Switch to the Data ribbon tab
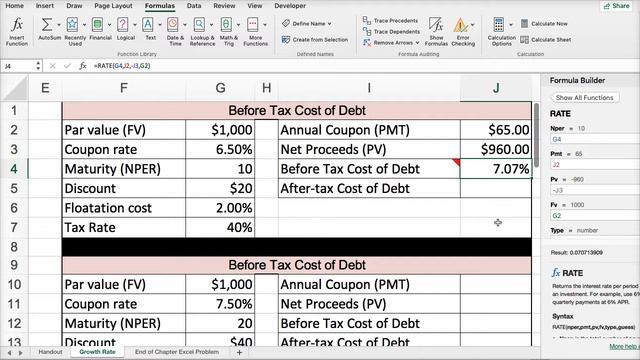The image size is (640, 360). point(194,6)
